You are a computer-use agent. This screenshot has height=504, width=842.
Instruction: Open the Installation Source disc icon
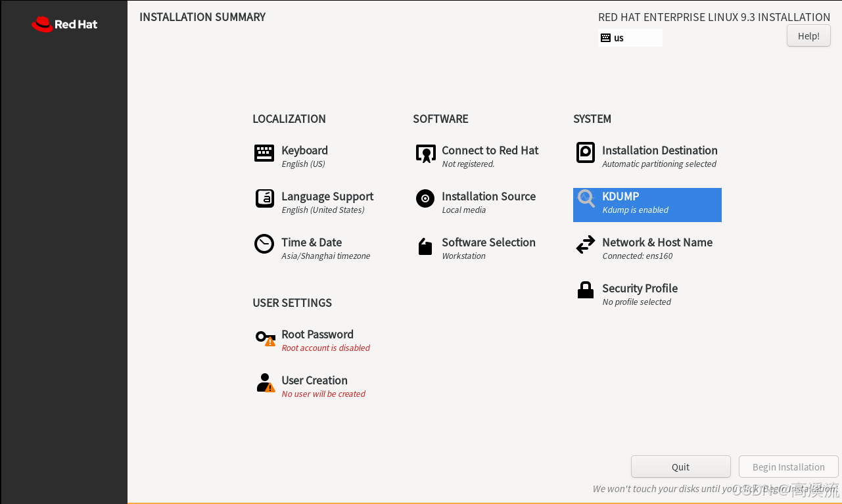(x=425, y=198)
